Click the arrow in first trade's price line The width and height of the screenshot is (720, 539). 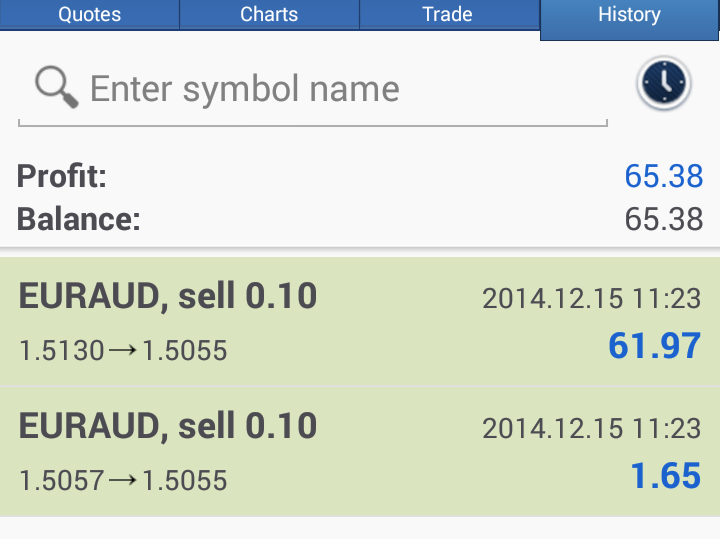point(123,350)
